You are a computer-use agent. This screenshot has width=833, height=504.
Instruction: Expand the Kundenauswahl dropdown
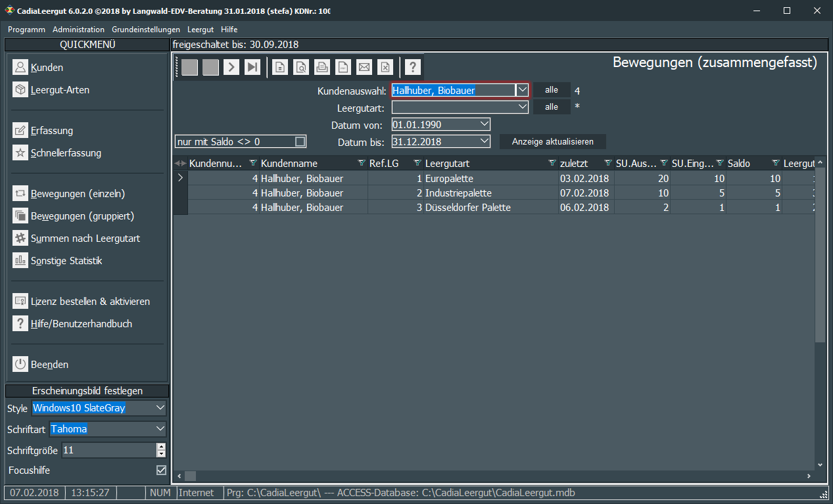click(522, 90)
